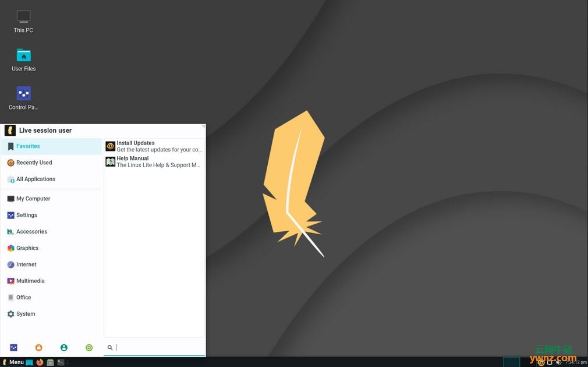Launch Firefox from the taskbar
588x367 pixels.
40,362
